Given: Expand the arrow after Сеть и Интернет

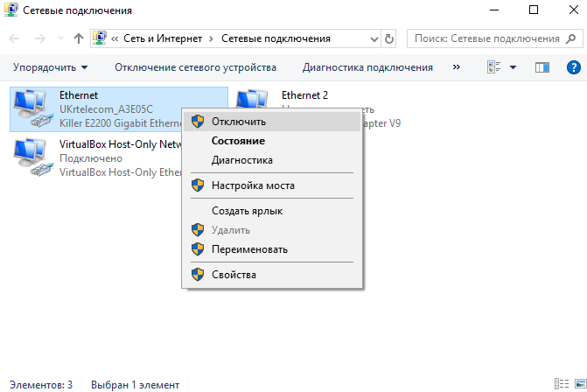Looking at the screenshot, I should [x=211, y=38].
